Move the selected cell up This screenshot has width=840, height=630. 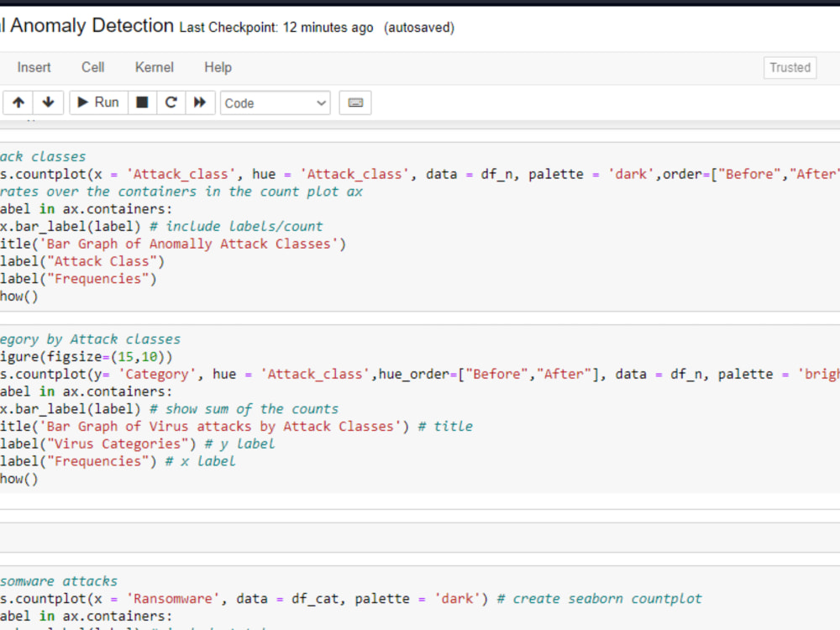point(18,102)
